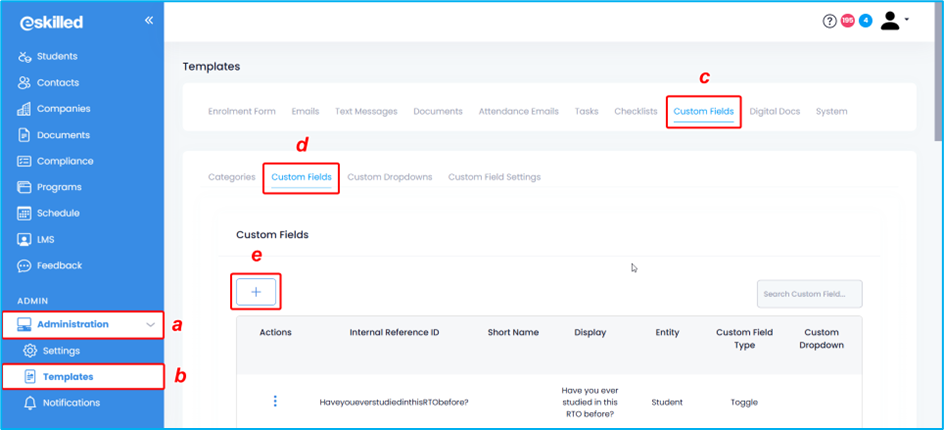Open the user profile dropdown

[894, 21]
